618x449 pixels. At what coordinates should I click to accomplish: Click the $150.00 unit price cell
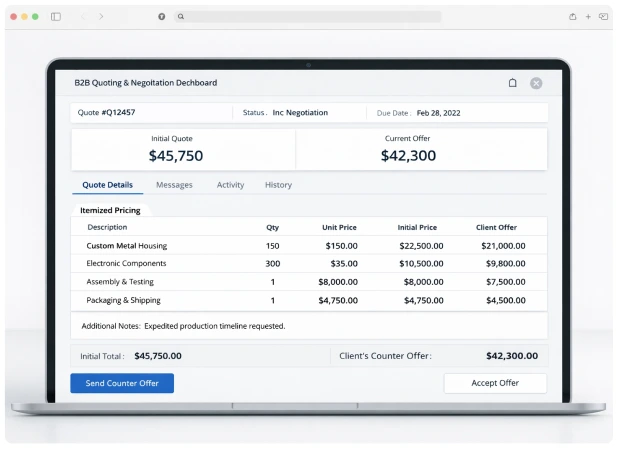click(x=341, y=246)
